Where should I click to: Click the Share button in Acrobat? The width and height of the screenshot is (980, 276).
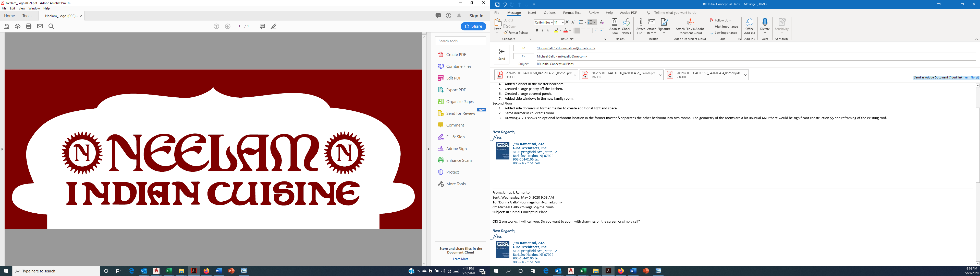coord(473,26)
